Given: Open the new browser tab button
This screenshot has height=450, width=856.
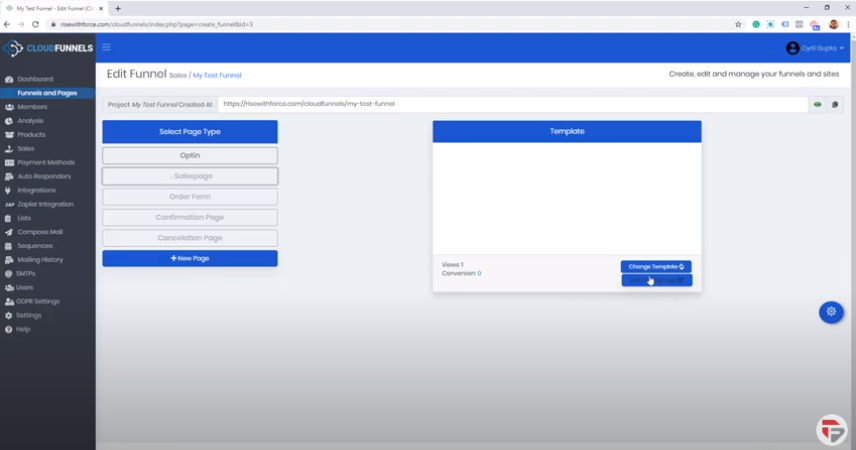Looking at the screenshot, I should [x=118, y=8].
